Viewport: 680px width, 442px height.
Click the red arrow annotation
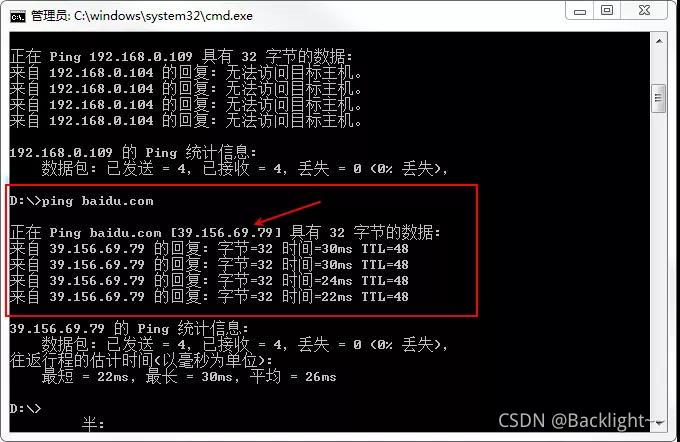point(288,213)
